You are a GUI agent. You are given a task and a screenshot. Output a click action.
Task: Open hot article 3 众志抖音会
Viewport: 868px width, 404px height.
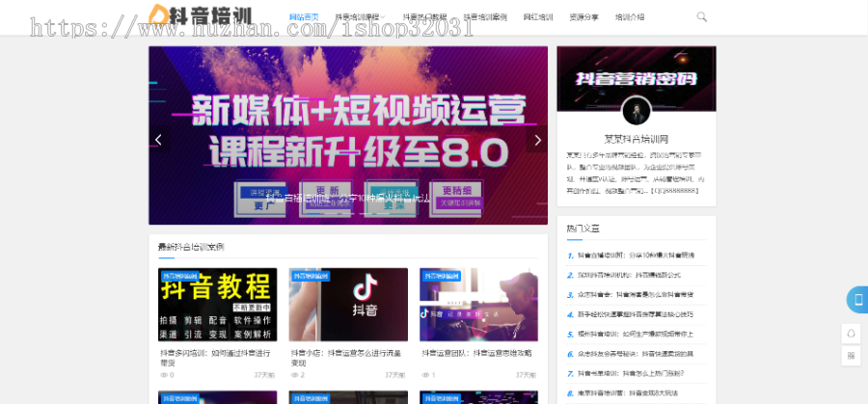tap(636, 295)
